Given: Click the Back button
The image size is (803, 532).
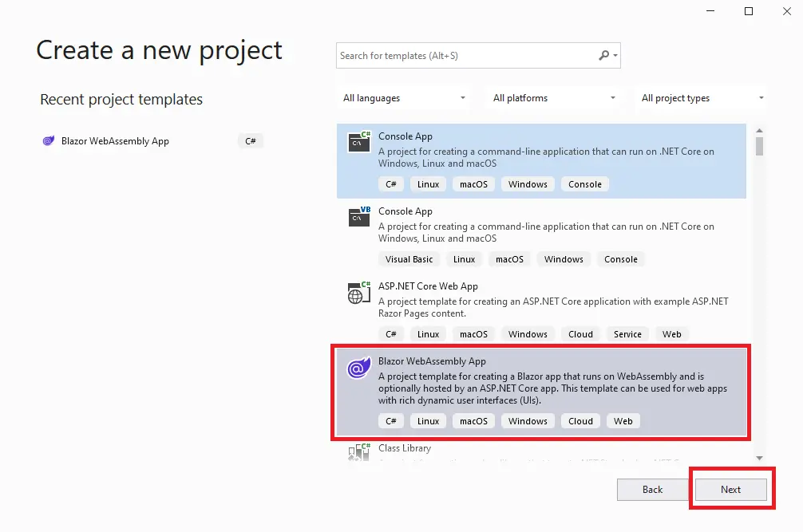Looking at the screenshot, I should 652,490.
